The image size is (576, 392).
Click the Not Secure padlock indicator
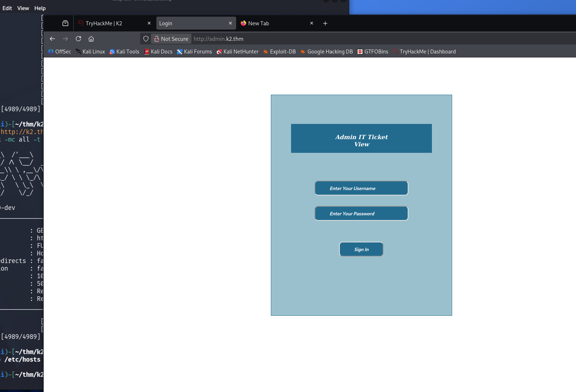[x=172, y=39]
